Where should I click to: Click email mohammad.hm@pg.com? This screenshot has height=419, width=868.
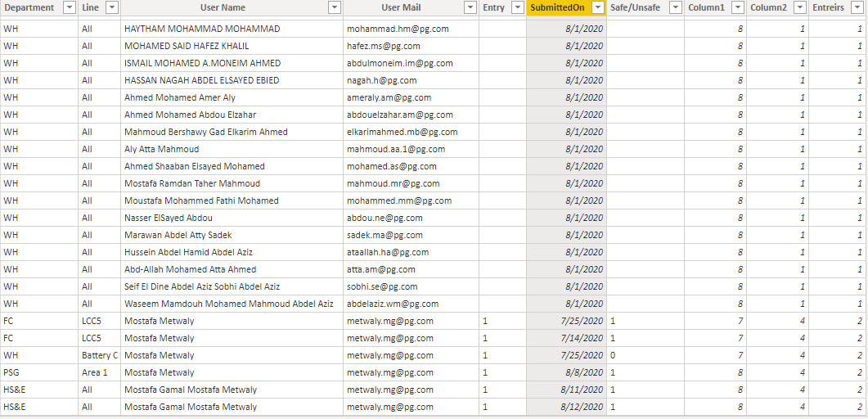coord(398,29)
